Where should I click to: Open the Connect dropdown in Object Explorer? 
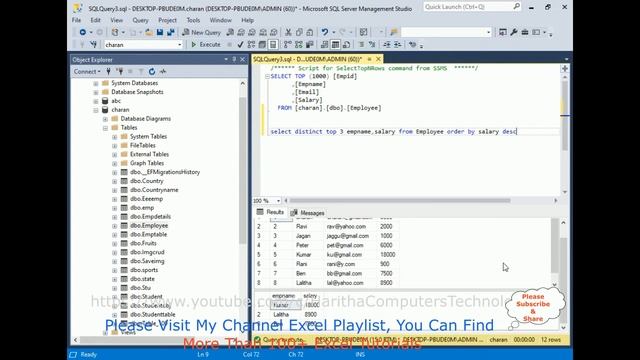[x=87, y=71]
